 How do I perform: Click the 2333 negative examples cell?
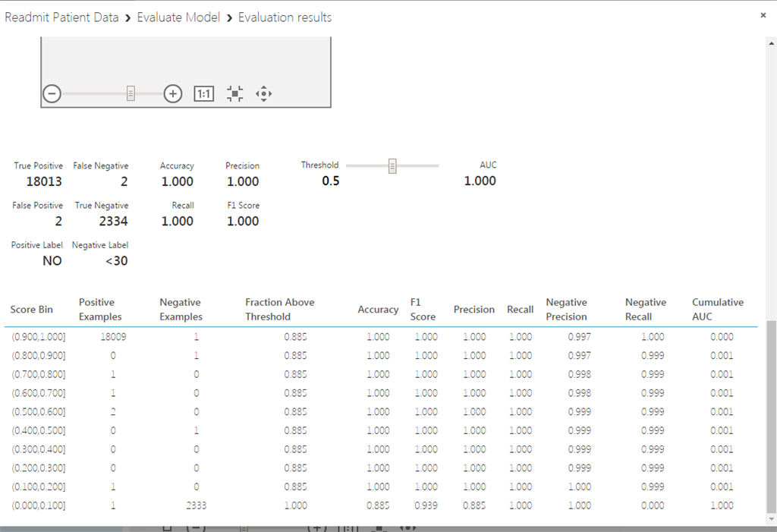coord(197,505)
